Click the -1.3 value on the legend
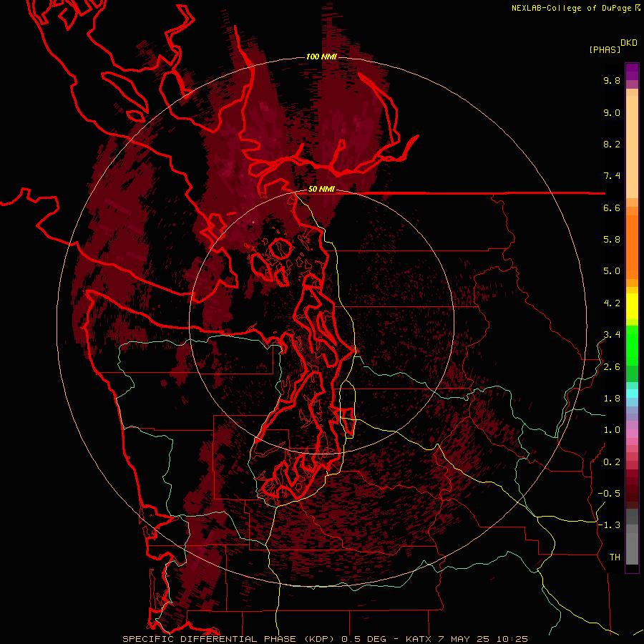The height and width of the screenshot is (644, 644). [609, 525]
